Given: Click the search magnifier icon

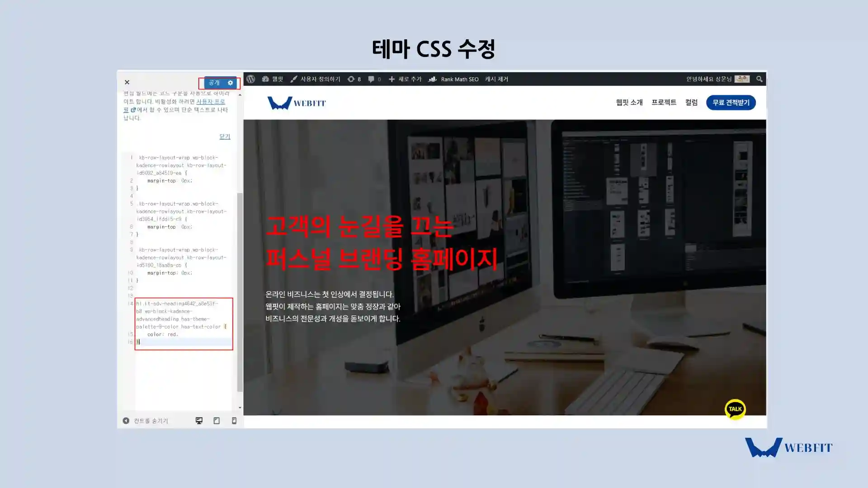Looking at the screenshot, I should [759, 78].
